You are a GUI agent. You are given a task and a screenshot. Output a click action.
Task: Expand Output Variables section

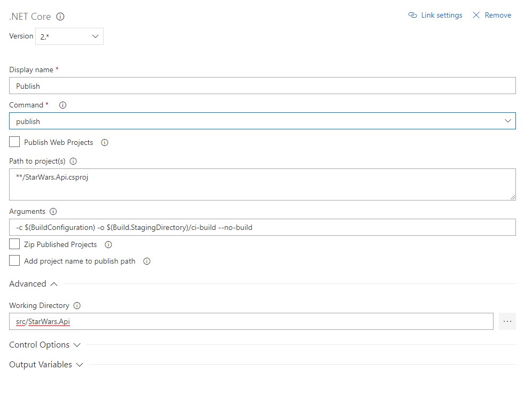click(46, 365)
